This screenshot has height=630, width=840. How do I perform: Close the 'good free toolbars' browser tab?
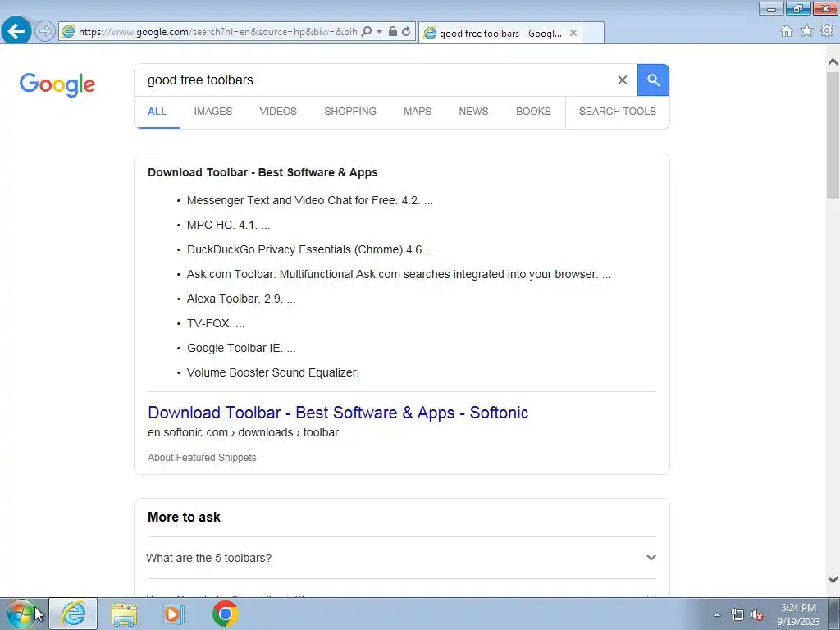[x=573, y=33]
